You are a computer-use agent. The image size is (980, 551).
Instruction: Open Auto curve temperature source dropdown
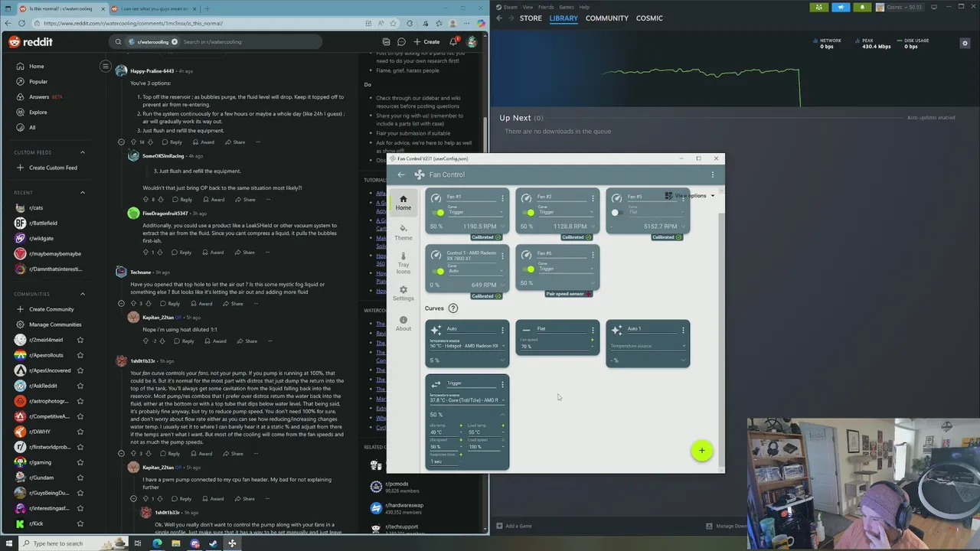pos(466,345)
